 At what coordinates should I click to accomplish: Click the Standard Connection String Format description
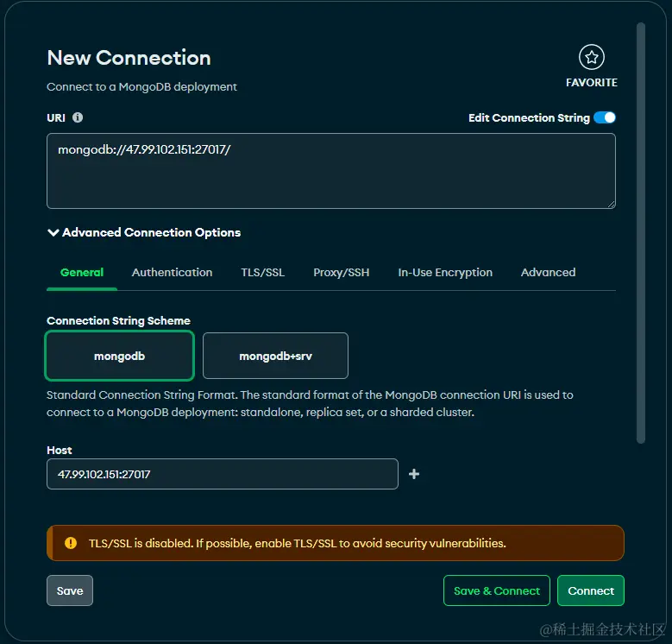[x=310, y=403]
